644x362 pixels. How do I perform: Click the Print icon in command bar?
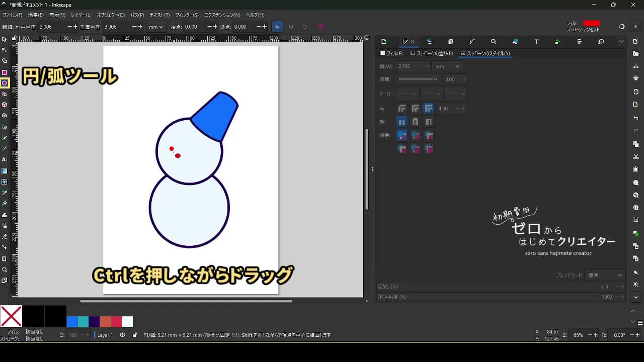636,78
